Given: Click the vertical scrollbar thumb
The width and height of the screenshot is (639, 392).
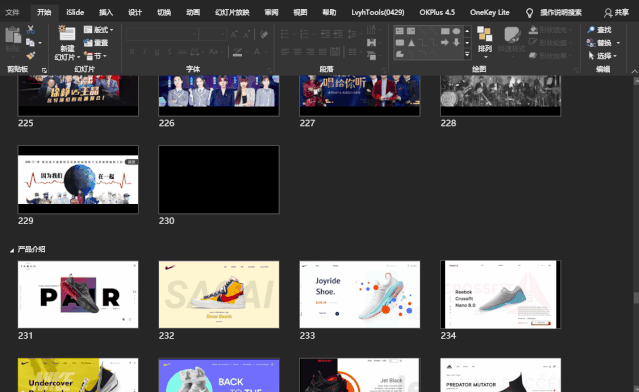Looking at the screenshot, I should click(x=636, y=298).
